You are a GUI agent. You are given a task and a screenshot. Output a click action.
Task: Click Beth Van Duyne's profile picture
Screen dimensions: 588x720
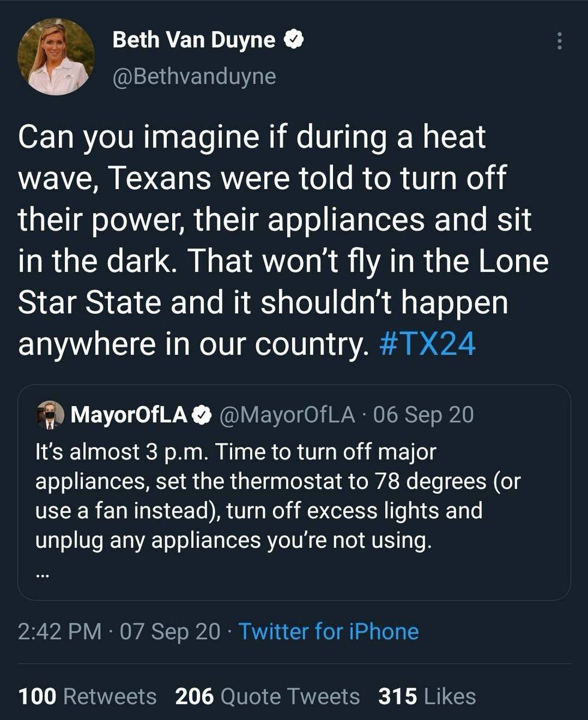click(56, 57)
